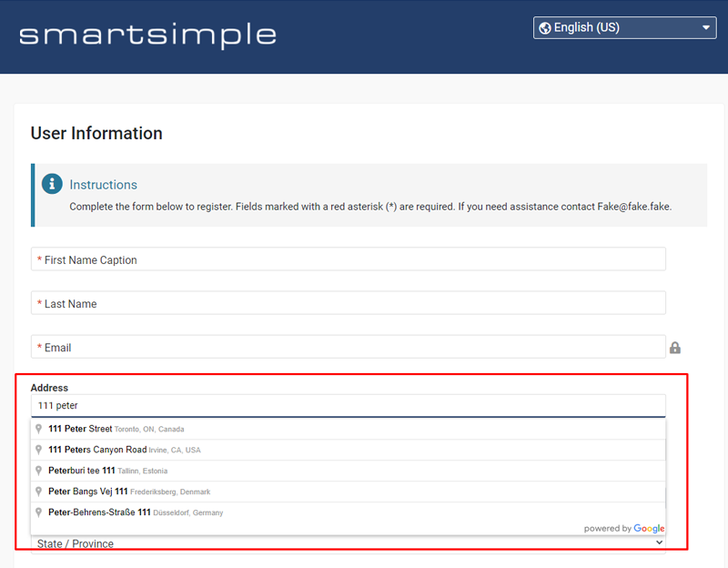Open the English (US) language dropdown arrow
This screenshot has height=568, width=728.
(707, 28)
